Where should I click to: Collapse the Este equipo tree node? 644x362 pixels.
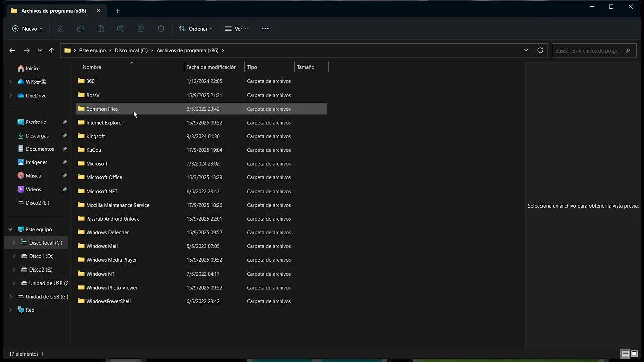(10, 229)
